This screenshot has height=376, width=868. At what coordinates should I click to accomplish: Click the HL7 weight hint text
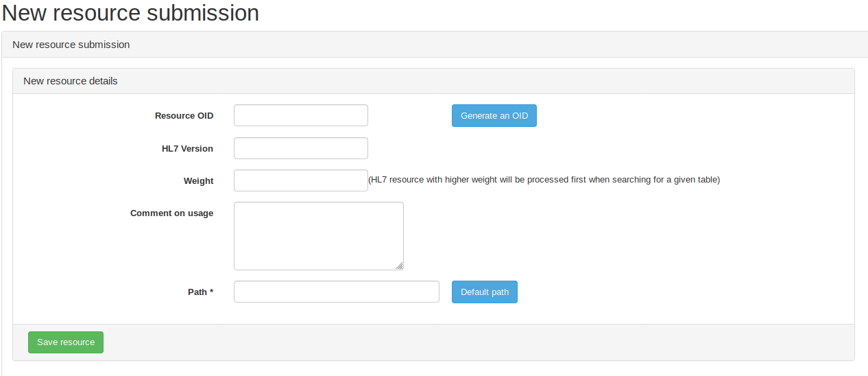pyautogui.click(x=544, y=180)
